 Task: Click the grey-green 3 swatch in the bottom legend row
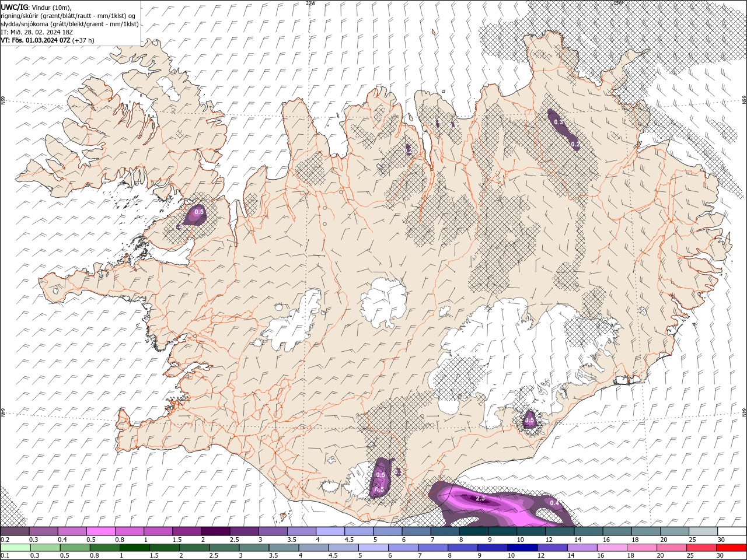[254, 548]
